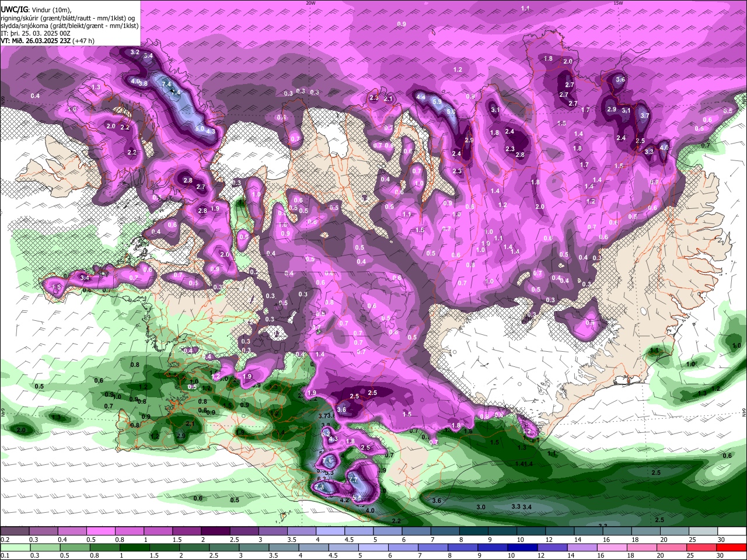This screenshot has width=747, height=560.
Task: Click the "16" label on the snow legend row
Action: point(607,540)
